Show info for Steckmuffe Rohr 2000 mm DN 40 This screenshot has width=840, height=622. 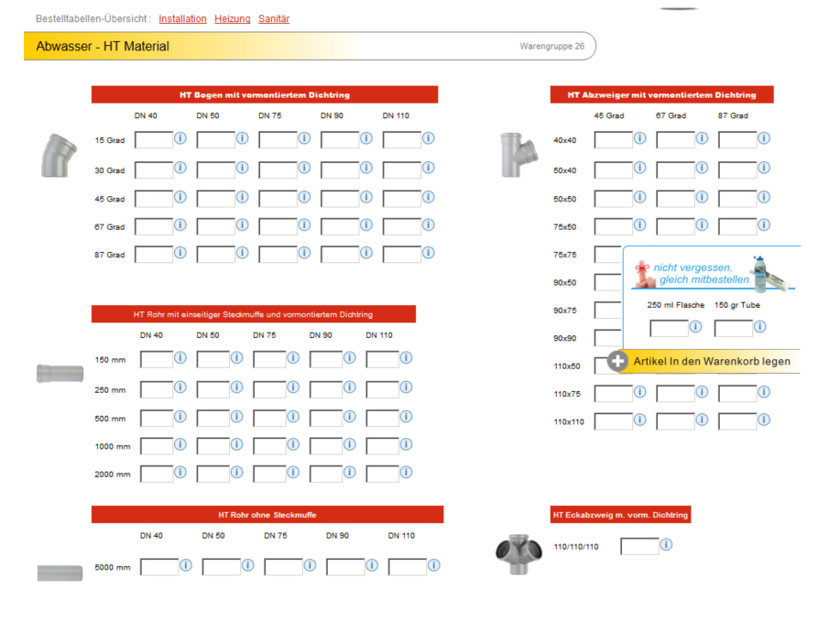[x=180, y=472]
